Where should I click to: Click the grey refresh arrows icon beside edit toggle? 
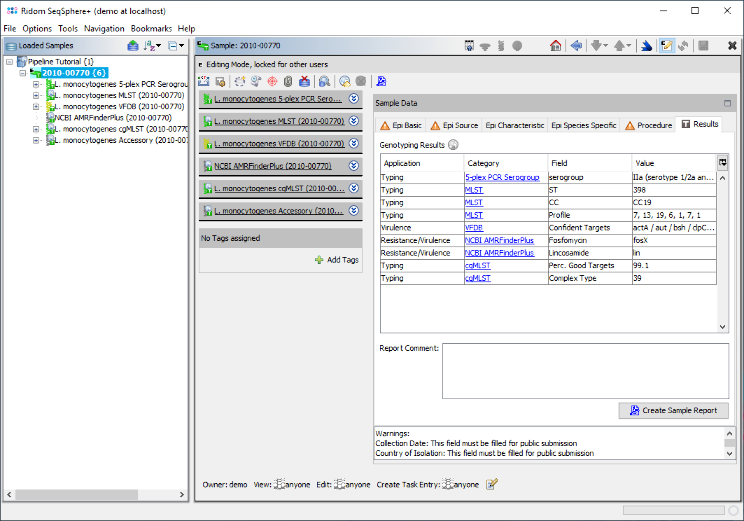[683, 46]
